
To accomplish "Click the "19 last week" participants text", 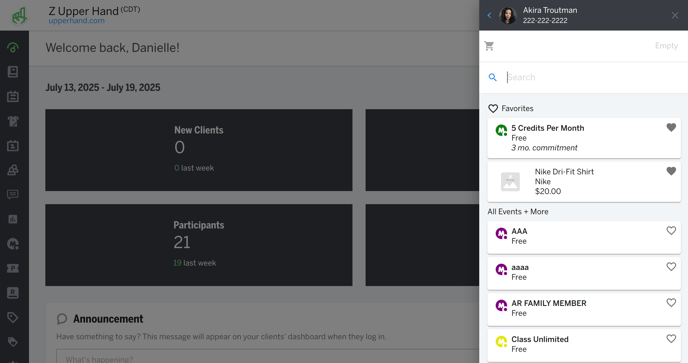I will pyautogui.click(x=195, y=263).
